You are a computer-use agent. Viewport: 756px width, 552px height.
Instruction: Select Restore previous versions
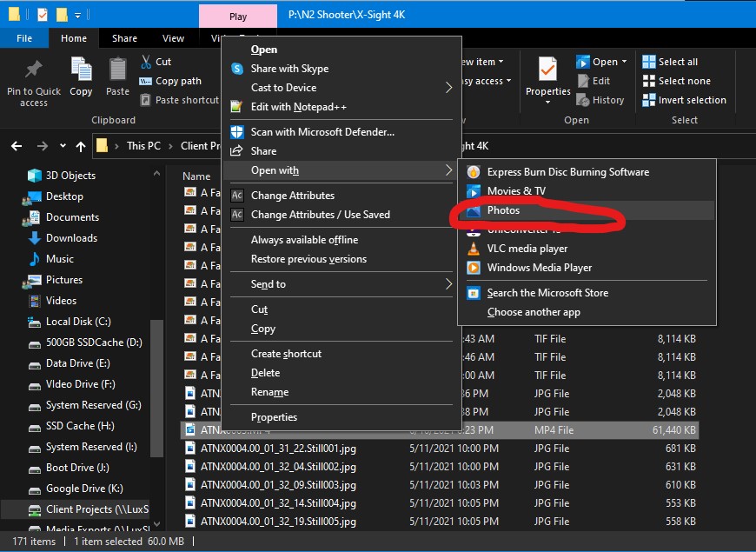[308, 259]
